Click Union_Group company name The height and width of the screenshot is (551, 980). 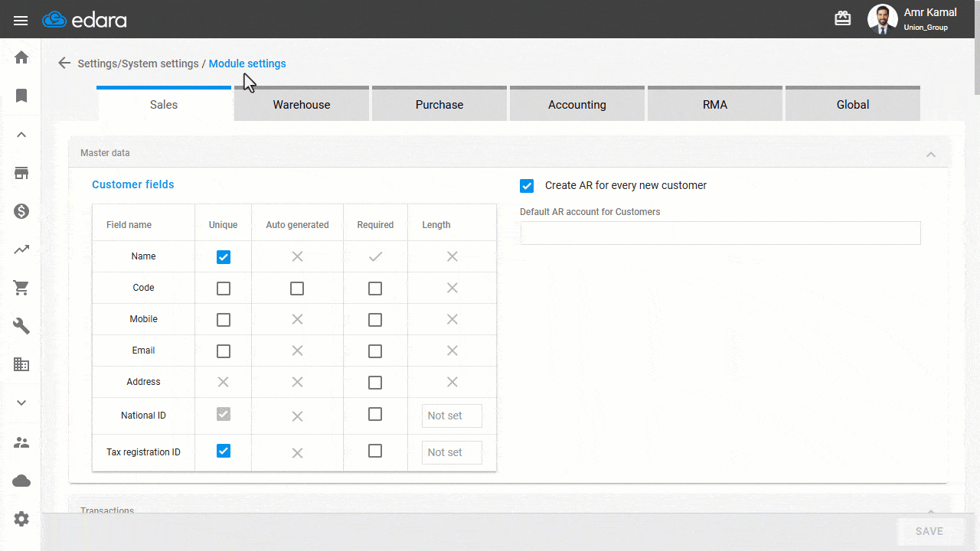[x=926, y=28]
